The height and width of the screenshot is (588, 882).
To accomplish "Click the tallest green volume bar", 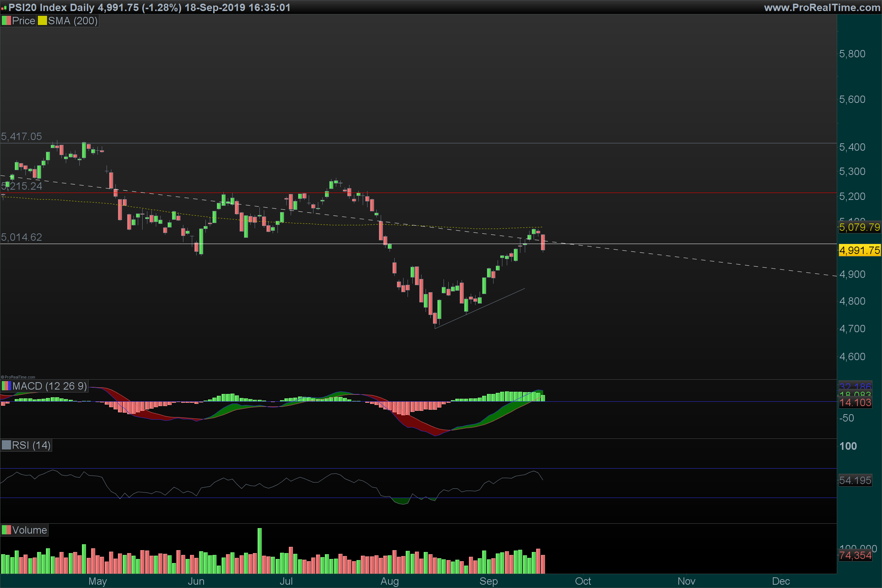I will [x=259, y=551].
